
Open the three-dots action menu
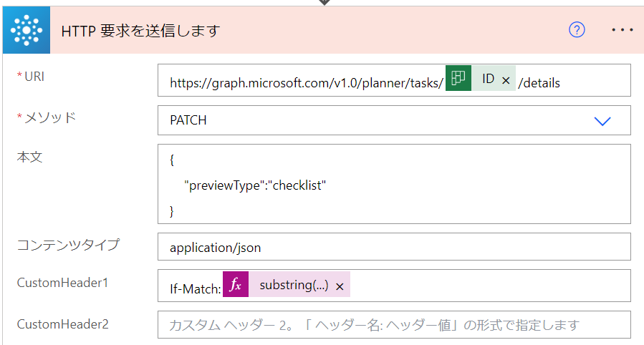pyautogui.click(x=623, y=30)
